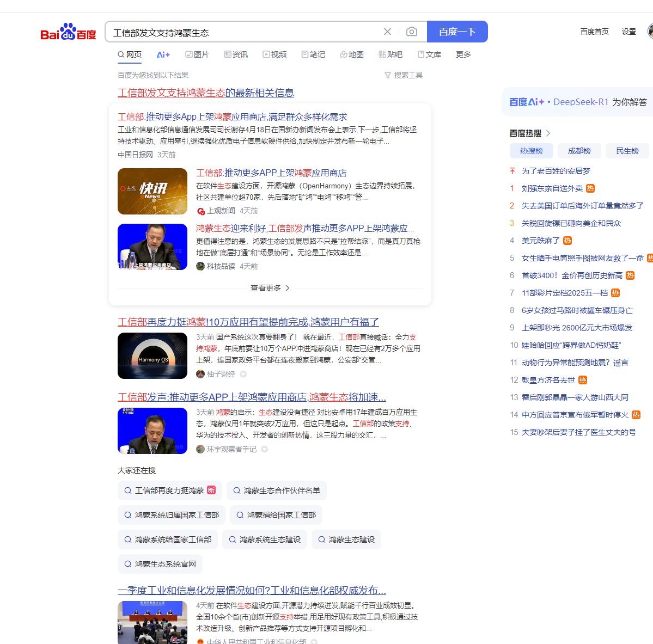Image resolution: width=653 pixels, height=644 pixels.
Task: Search suggestion 工信部再度力挺鸿蒙
Action: click(x=170, y=491)
